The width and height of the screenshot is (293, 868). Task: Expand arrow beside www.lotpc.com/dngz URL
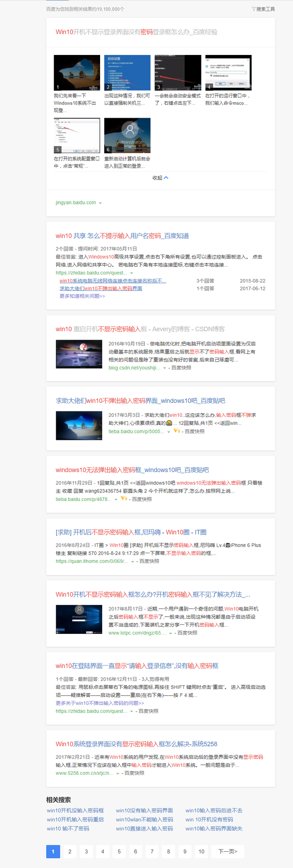pyautogui.click(x=171, y=633)
